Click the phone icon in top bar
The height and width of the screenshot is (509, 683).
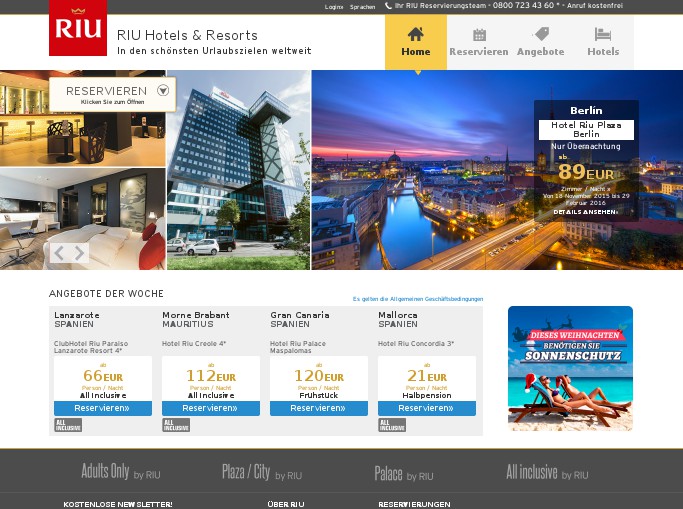click(389, 6)
